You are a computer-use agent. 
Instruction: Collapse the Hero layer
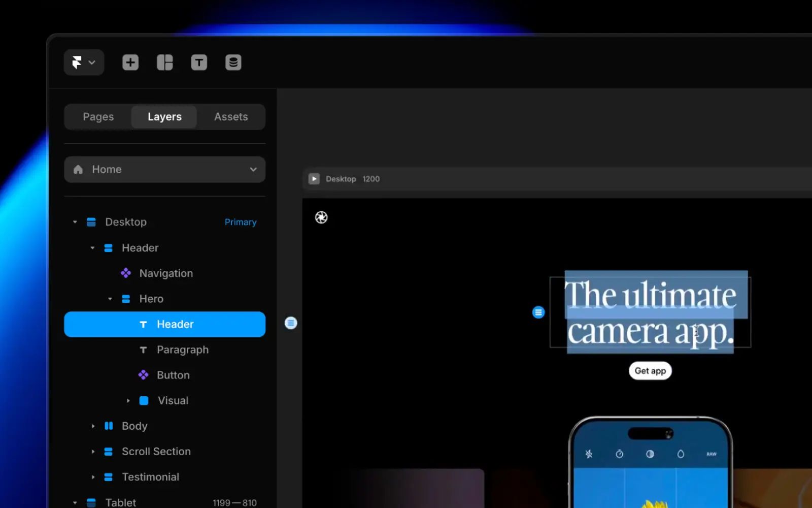click(110, 299)
